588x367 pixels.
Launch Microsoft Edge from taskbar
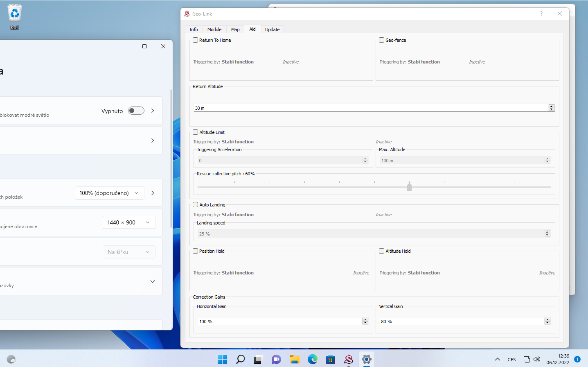[313, 359]
